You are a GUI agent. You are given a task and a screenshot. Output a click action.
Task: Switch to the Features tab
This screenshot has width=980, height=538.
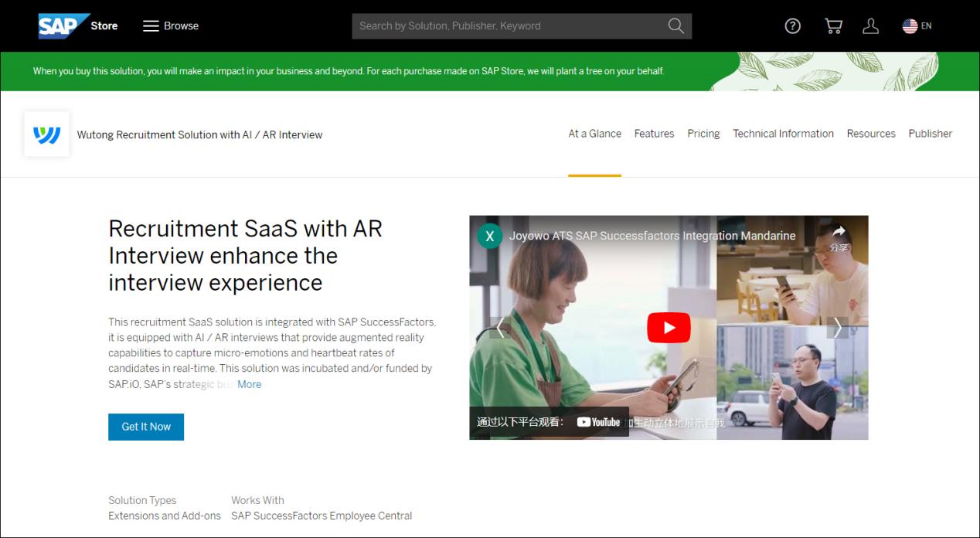click(654, 134)
